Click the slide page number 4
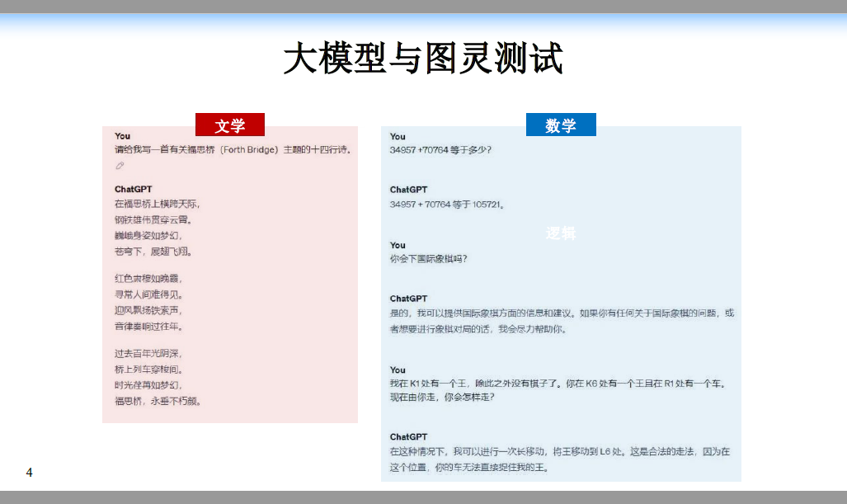The image size is (847, 504). 29,473
